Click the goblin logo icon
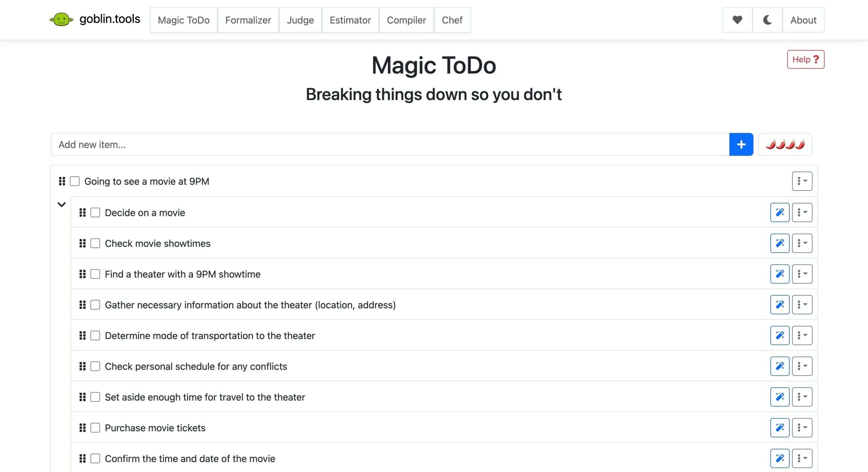 tap(61, 19)
